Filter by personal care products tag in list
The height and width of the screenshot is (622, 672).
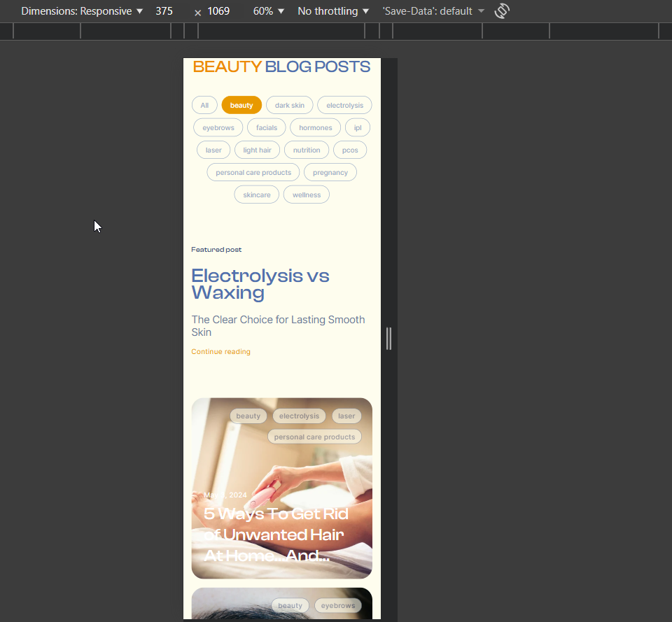pos(253,172)
